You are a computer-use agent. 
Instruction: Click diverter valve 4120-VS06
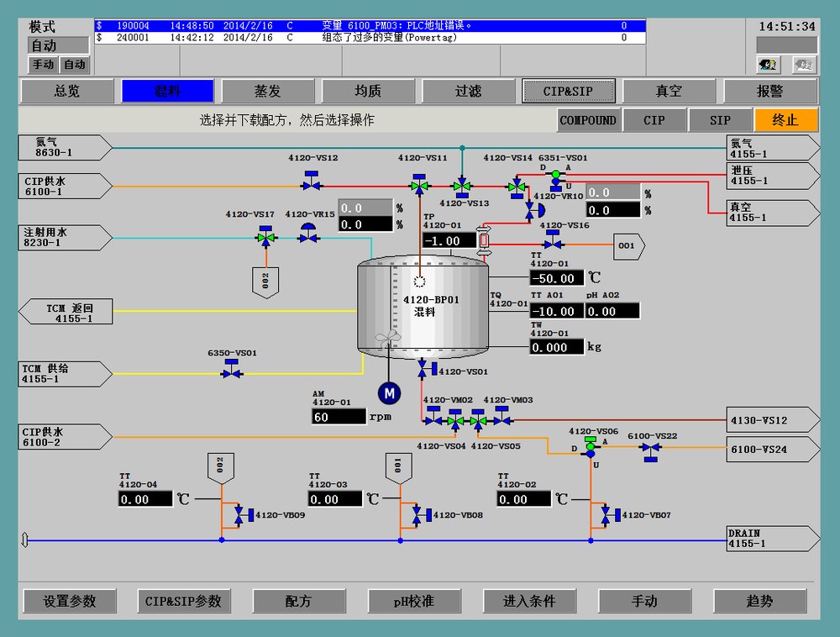(x=591, y=447)
